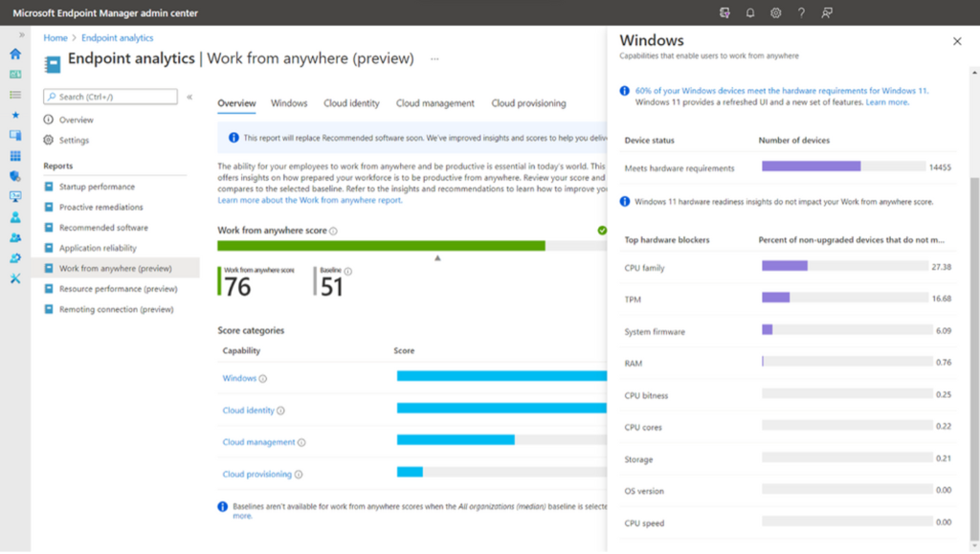Open Proactive remediations report
The width and height of the screenshot is (980, 554).
(x=101, y=208)
